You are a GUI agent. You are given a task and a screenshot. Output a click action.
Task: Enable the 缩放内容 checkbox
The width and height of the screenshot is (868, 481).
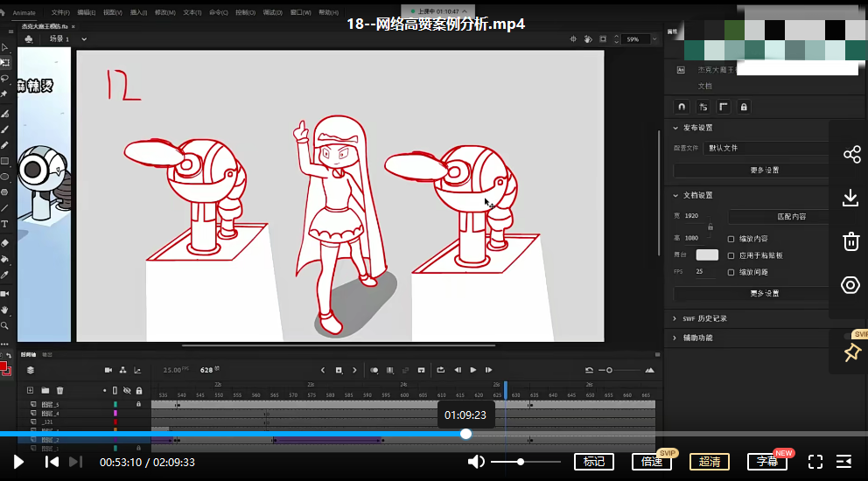(x=731, y=239)
